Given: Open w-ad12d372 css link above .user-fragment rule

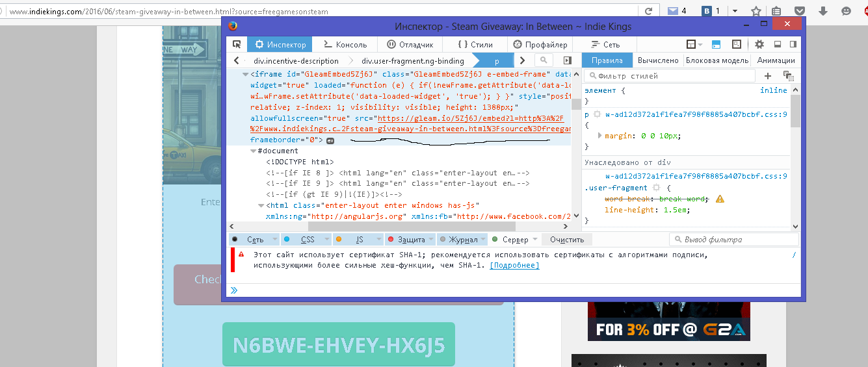Looking at the screenshot, I should [x=696, y=176].
